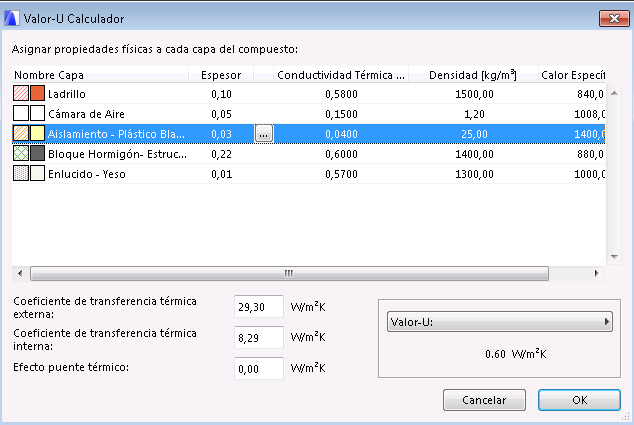
Task: Click the ArchiCAD icon in the title bar
Action: [x=11, y=19]
